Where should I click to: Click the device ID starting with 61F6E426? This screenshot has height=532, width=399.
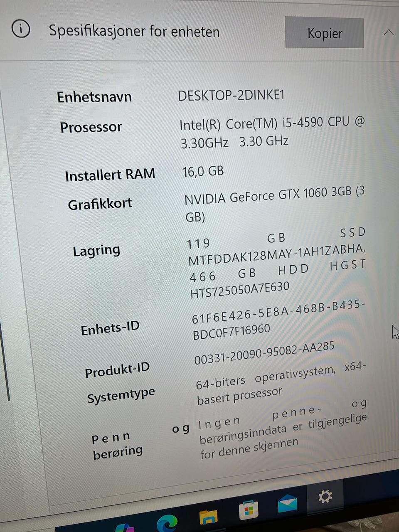point(278,320)
